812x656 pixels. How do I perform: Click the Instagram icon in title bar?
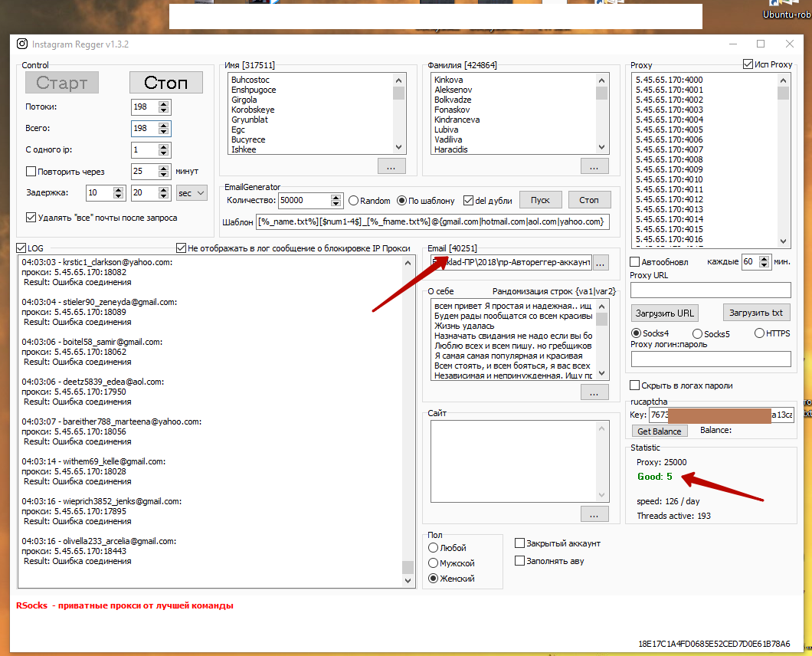(x=22, y=44)
